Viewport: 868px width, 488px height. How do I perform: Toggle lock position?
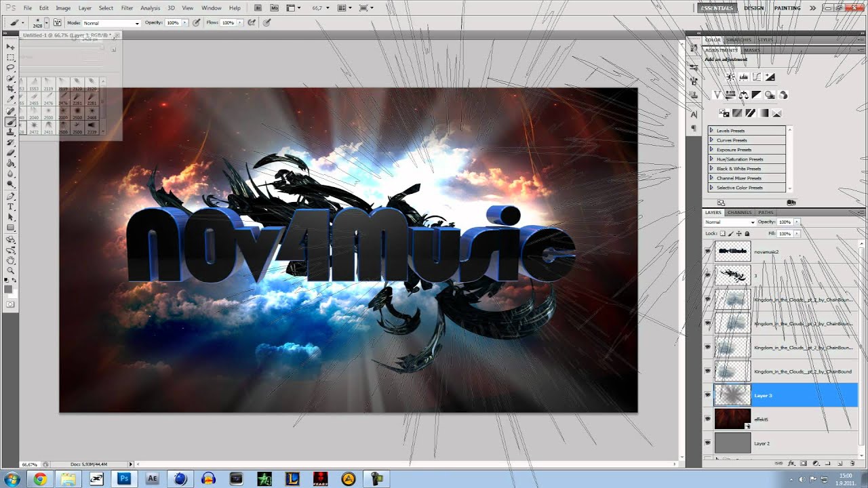(738, 233)
